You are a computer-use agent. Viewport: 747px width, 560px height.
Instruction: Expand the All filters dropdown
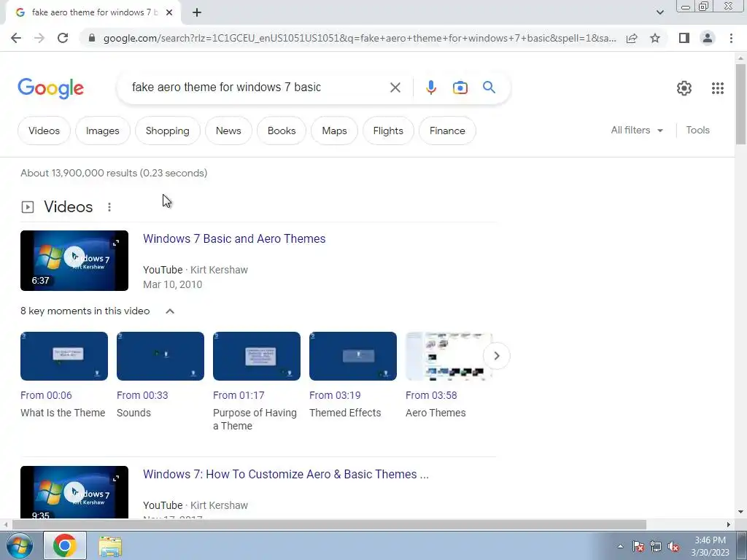637,130
